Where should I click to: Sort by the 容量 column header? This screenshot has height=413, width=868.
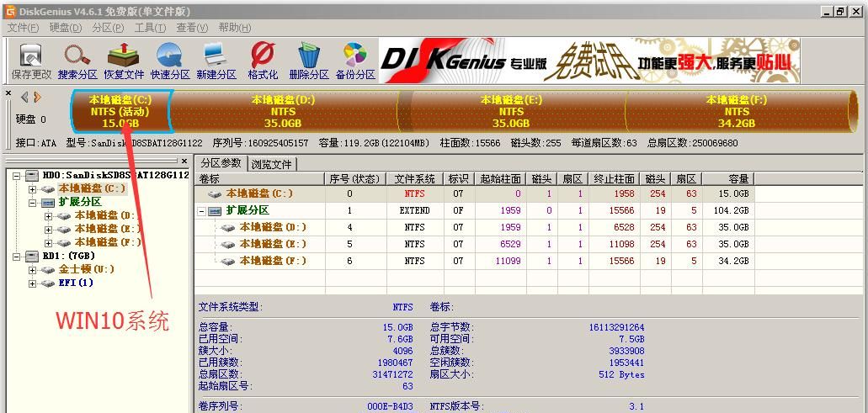click(x=728, y=178)
